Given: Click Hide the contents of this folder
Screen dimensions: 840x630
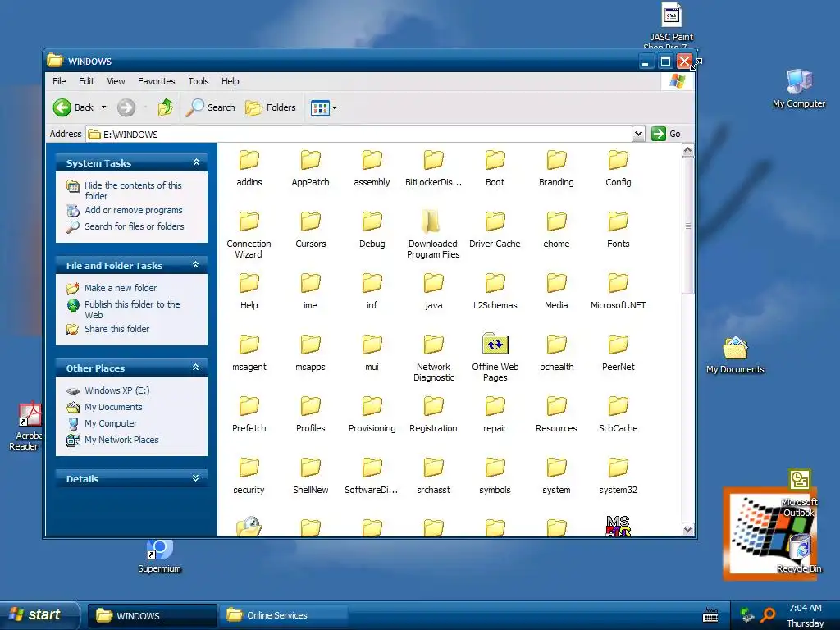Looking at the screenshot, I should pyautogui.click(x=133, y=190).
